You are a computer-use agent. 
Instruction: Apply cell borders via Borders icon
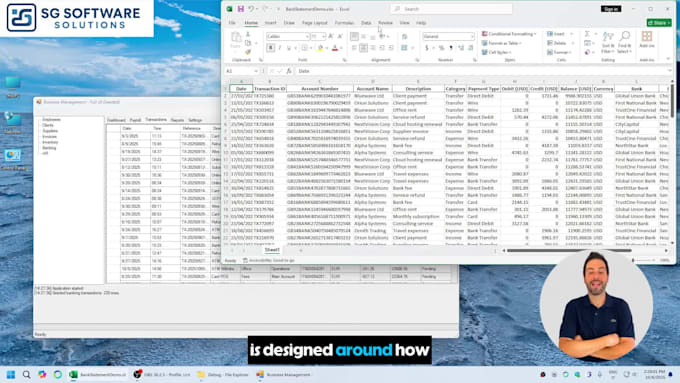coord(304,48)
